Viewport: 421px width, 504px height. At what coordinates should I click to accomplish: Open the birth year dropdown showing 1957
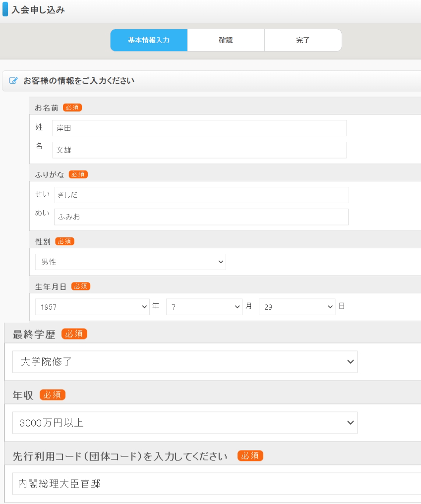coord(93,307)
